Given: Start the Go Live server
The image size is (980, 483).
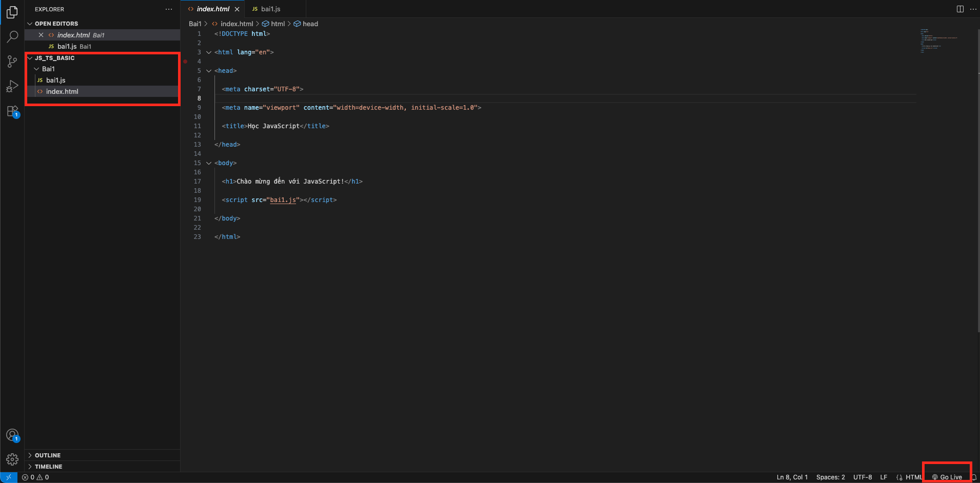Looking at the screenshot, I should coord(947,477).
